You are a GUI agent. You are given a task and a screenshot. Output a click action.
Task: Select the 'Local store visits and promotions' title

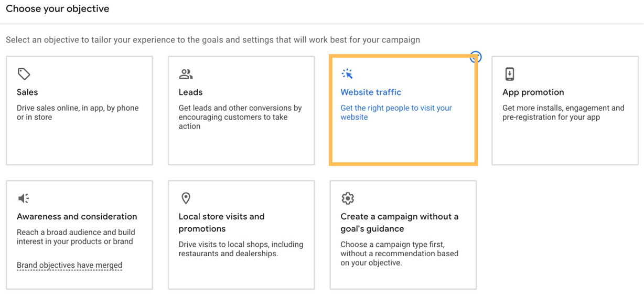tap(221, 223)
